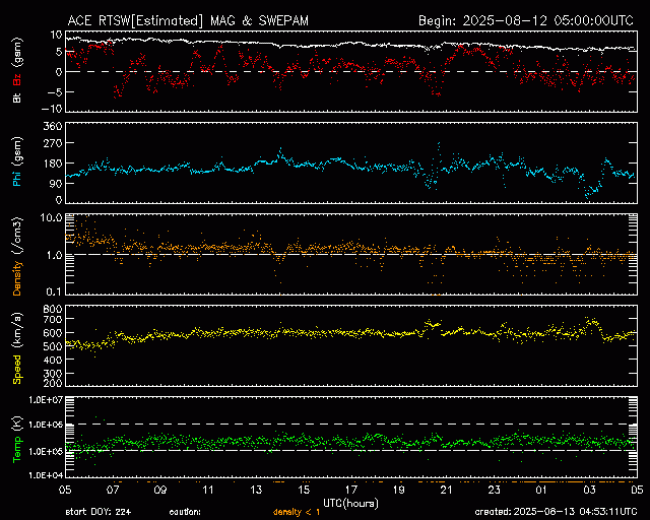Click the '15' hour label on the time axis
This screenshot has height=520, width=650.
pyautogui.click(x=304, y=490)
